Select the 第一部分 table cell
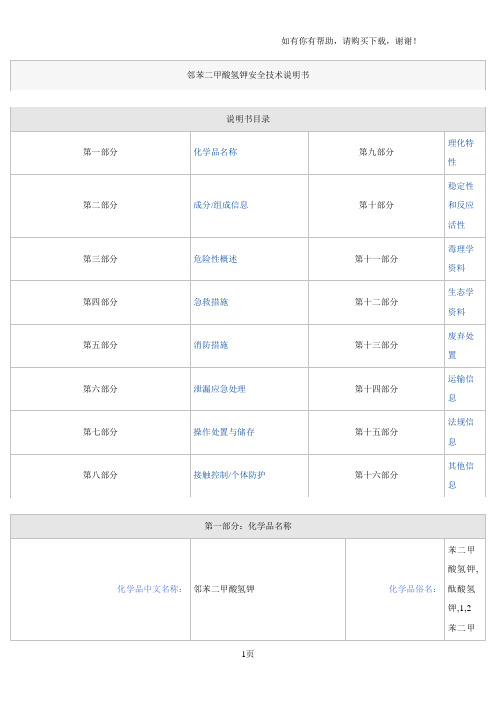The height and width of the screenshot is (702, 496). 100,153
